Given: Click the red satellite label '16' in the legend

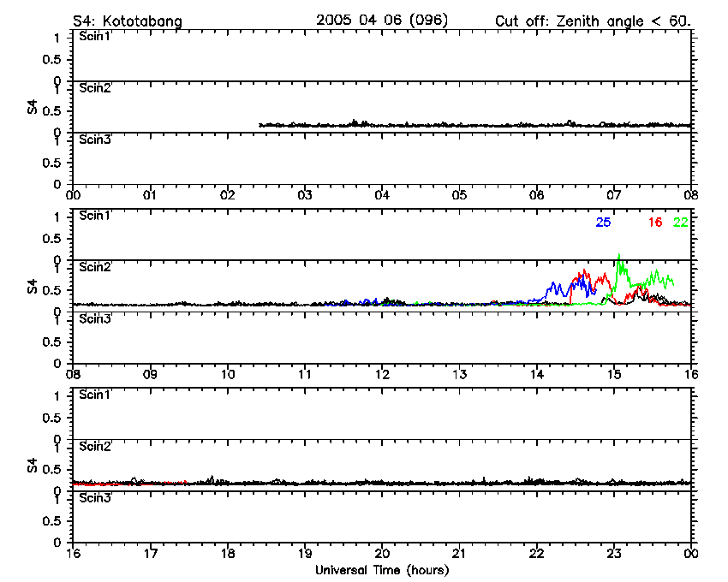Looking at the screenshot, I should coord(655,223).
